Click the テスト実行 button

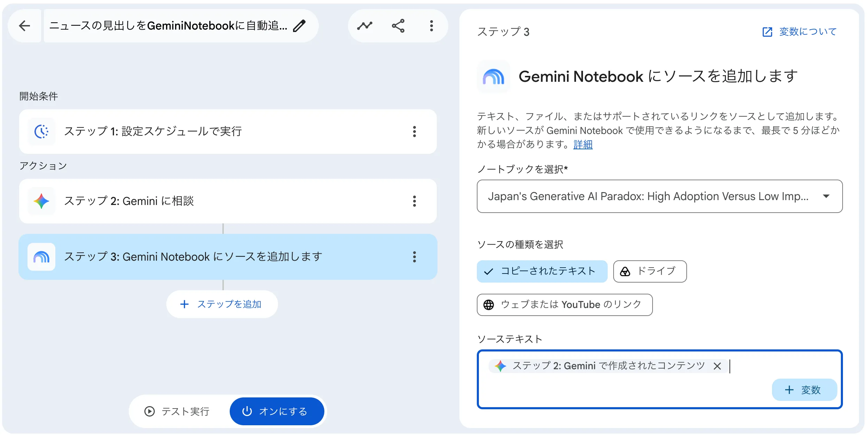click(x=177, y=411)
